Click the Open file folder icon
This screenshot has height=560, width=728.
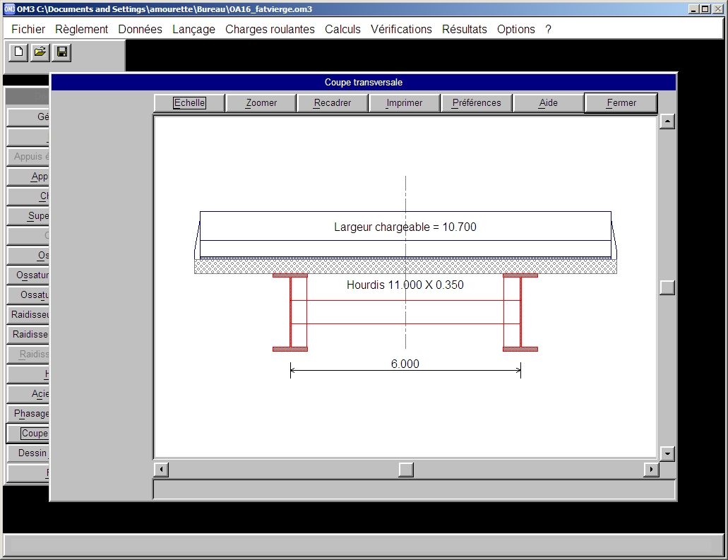(x=40, y=52)
